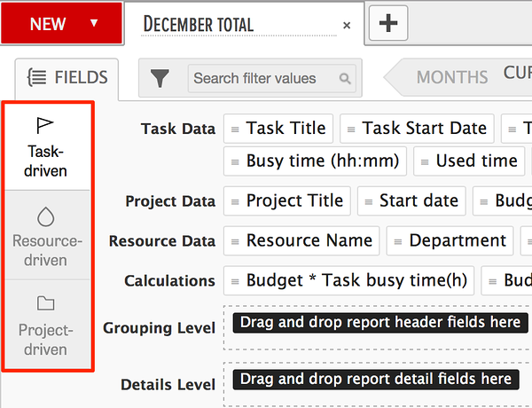
Task: Click the Calculations label
Action: tap(169, 281)
